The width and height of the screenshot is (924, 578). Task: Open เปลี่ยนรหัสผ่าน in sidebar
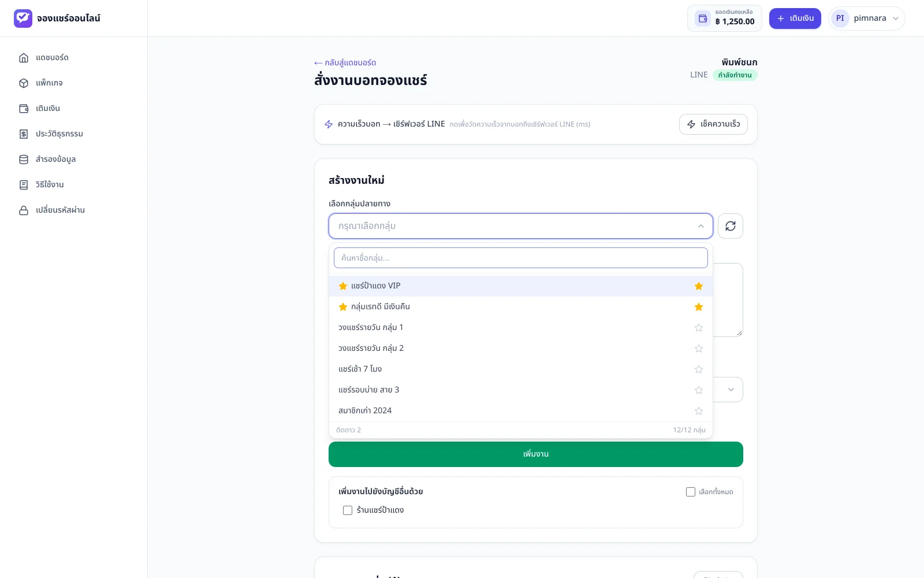[60, 210]
